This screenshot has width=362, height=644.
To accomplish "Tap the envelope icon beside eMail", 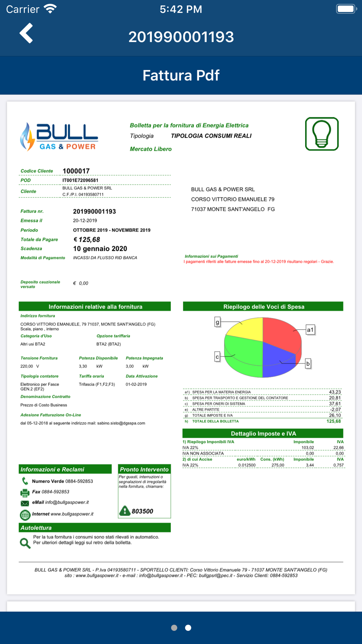I will click(x=25, y=503).
